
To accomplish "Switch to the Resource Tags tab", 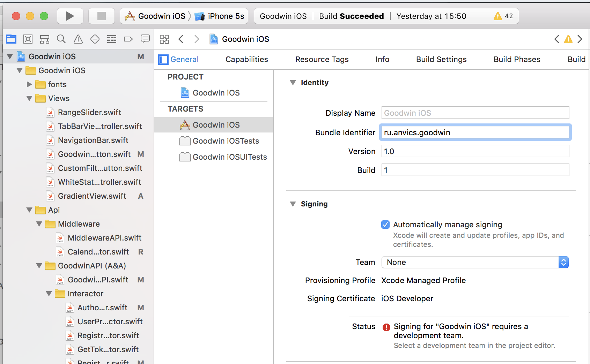I will click(322, 60).
